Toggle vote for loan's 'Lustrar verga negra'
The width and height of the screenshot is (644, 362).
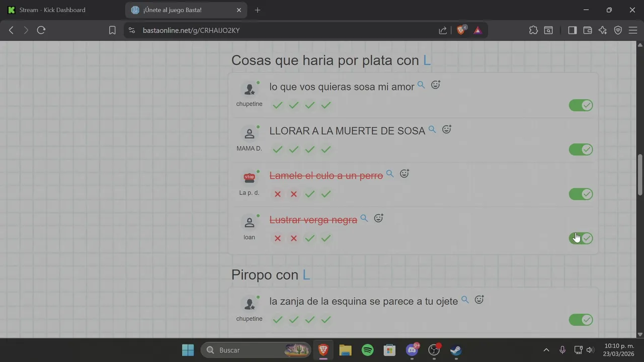(x=581, y=238)
